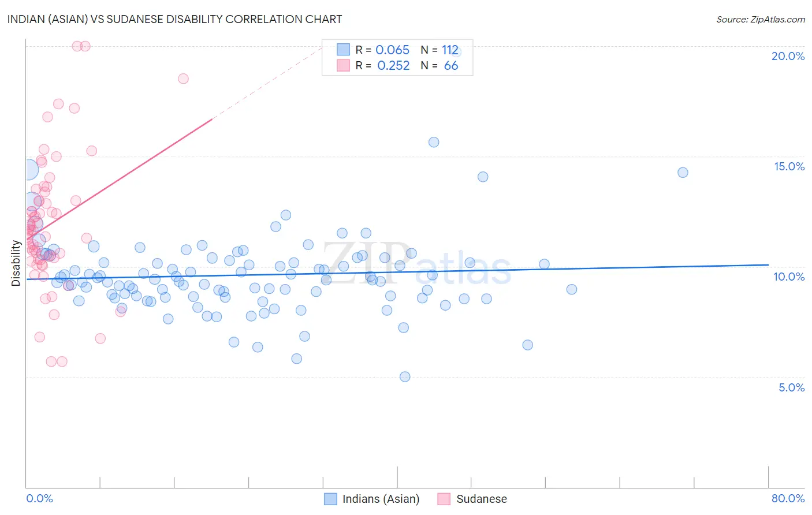812x515 pixels.
Task: Click the 5.0% y-axis label
Action: point(791,387)
